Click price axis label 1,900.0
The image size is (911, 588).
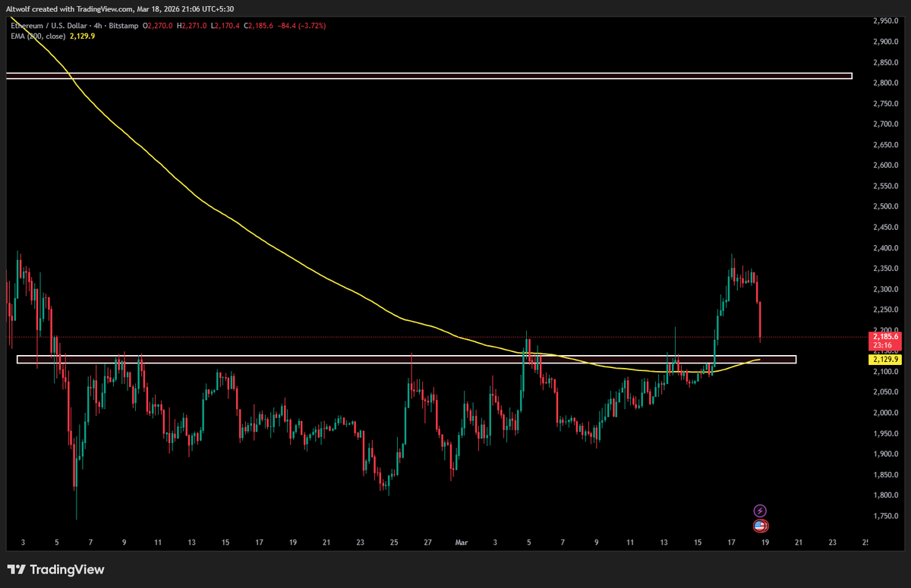pyautogui.click(x=885, y=454)
